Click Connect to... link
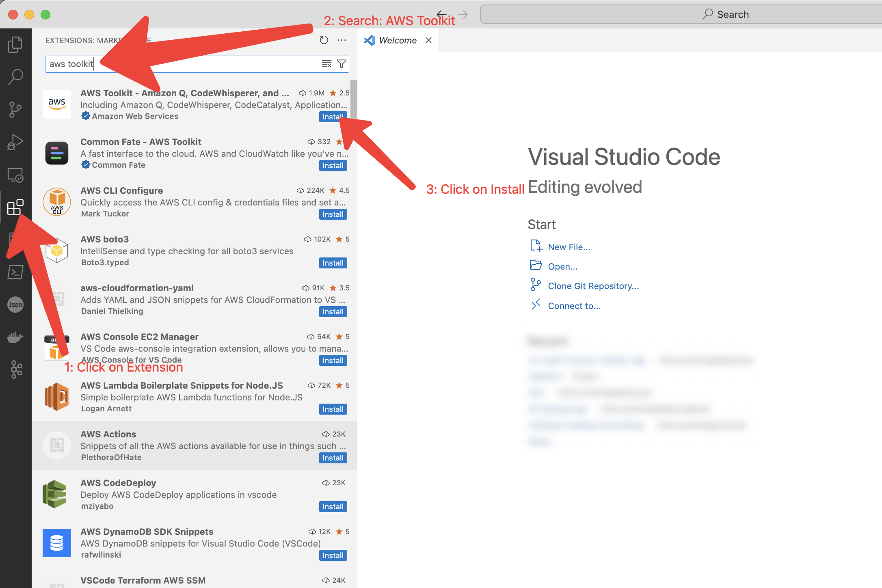Screen dimensions: 882x588 (574, 306)
